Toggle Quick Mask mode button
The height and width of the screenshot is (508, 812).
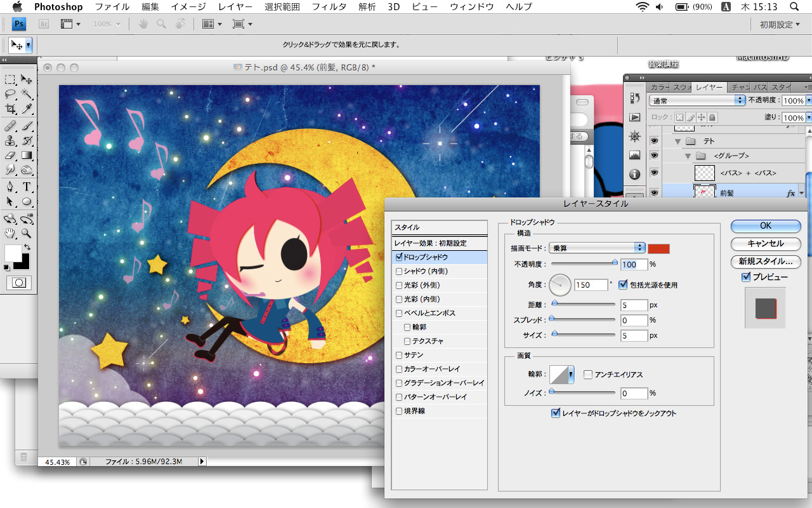[x=18, y=283]
